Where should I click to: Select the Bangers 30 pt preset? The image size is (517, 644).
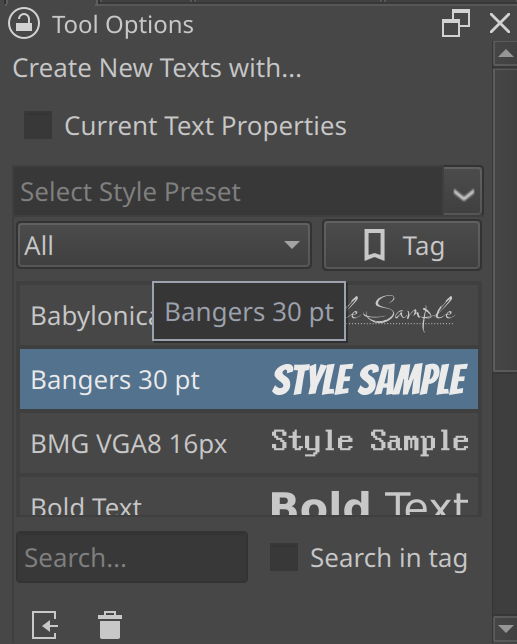(249, 379)
